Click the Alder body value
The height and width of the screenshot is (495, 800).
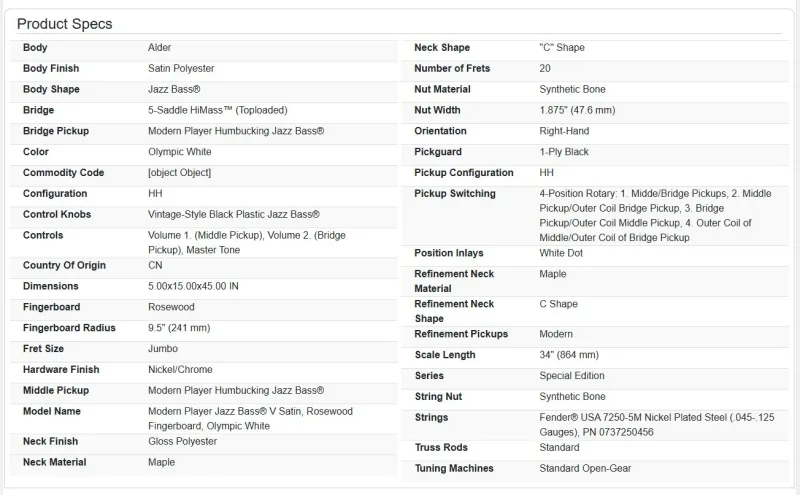click(x=161, y=48)
